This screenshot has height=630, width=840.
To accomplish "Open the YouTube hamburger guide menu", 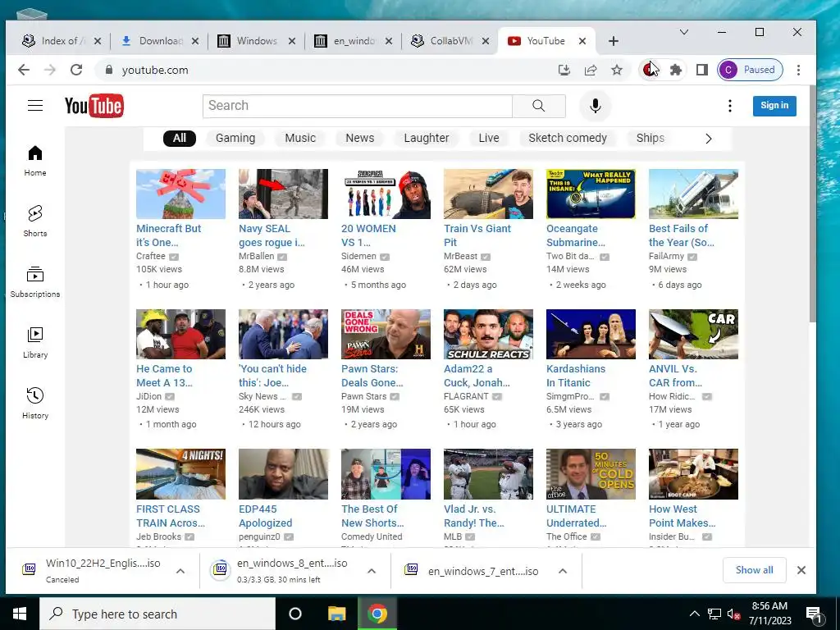I will coord(35,106).
